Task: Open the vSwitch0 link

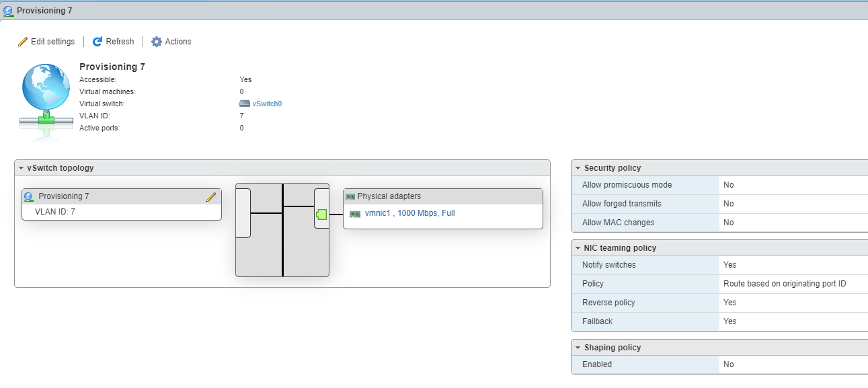Action: 267,104
